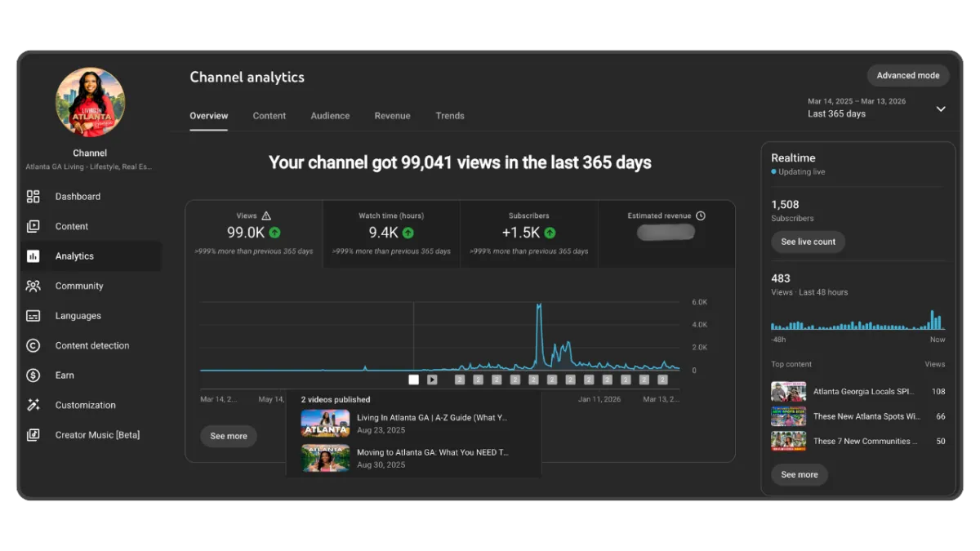Click the clock icon beside Estimated revenue
980x551 pixels.
[x=701, y=216]
